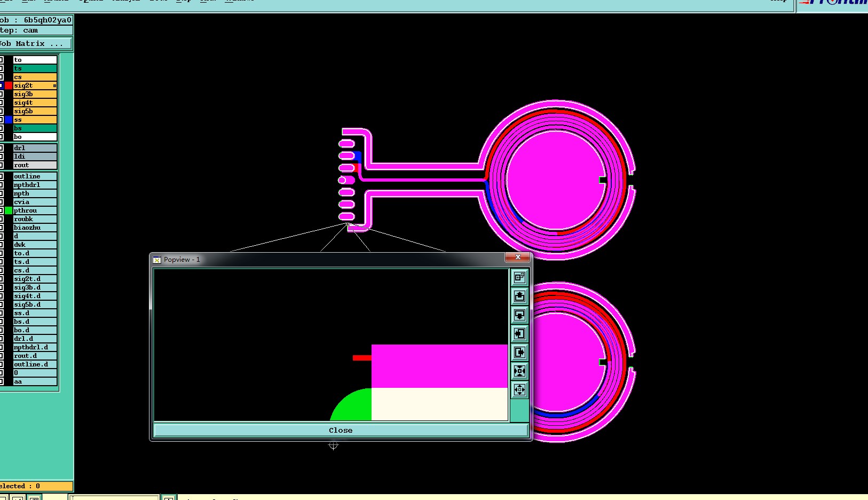Image resolution: width=868 pixels, height=500 pixels.
Task: Select layer 'aa' name
Action: click(35, 381)
